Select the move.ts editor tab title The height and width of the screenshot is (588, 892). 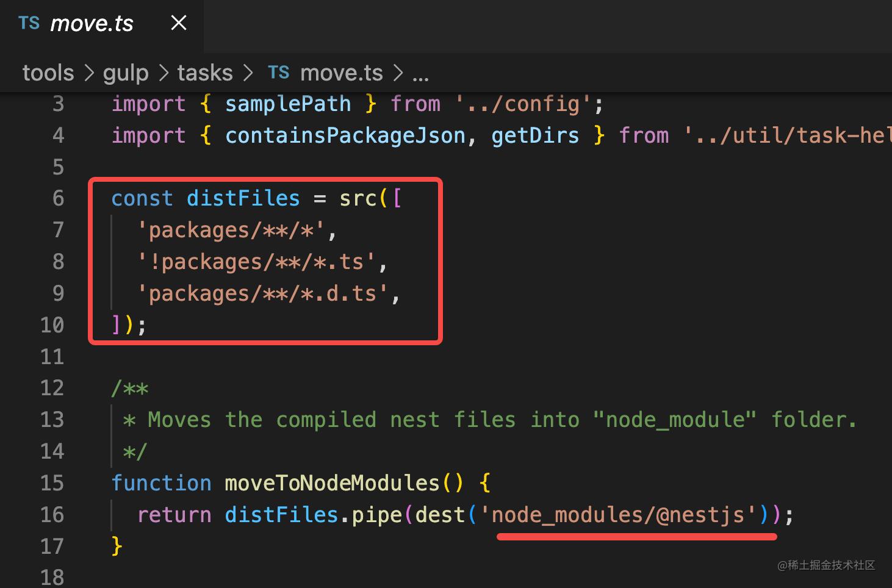92,24
